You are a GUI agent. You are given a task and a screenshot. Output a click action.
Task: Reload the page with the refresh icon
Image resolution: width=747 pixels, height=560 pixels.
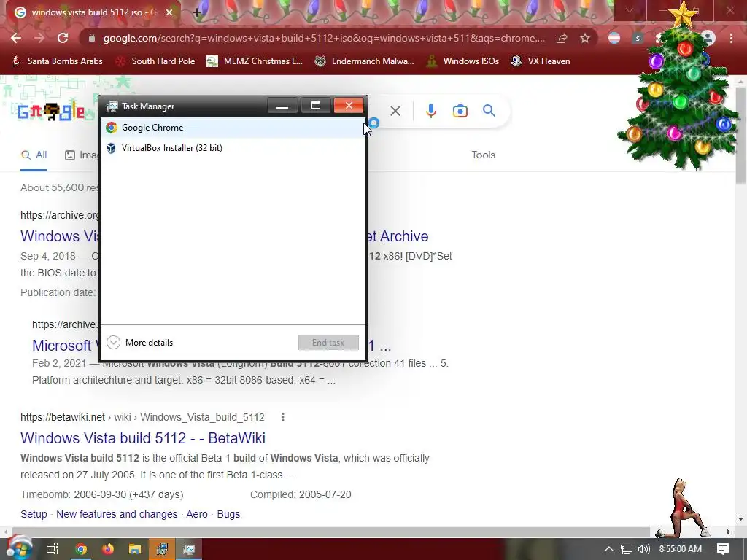click(x=63, y=38)
